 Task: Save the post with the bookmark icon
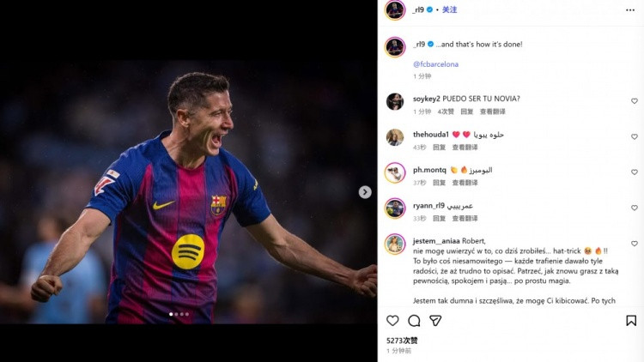point(631,321)
